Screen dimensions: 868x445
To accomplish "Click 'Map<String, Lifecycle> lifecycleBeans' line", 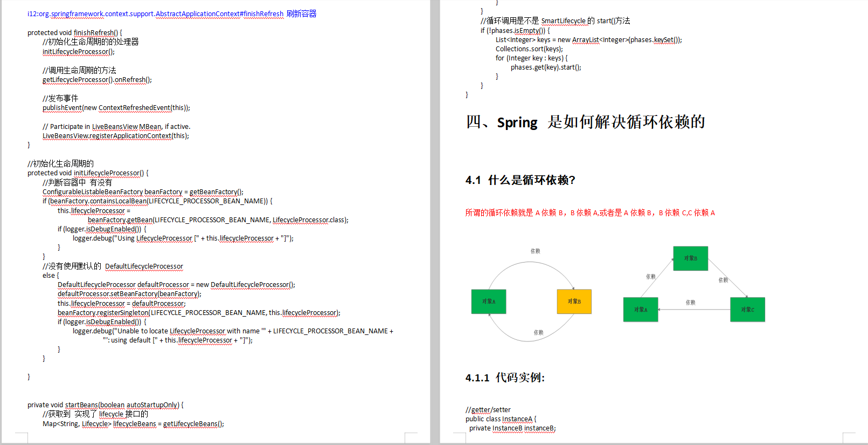I will pos(133,424).
